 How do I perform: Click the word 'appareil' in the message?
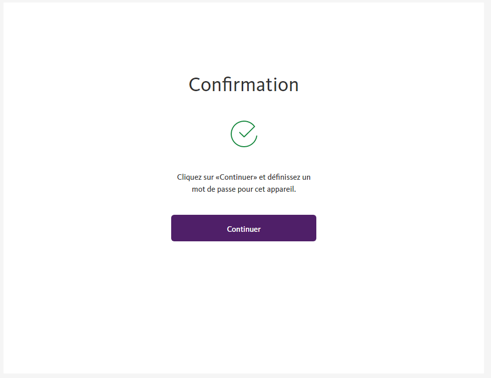tap(281, 190)
